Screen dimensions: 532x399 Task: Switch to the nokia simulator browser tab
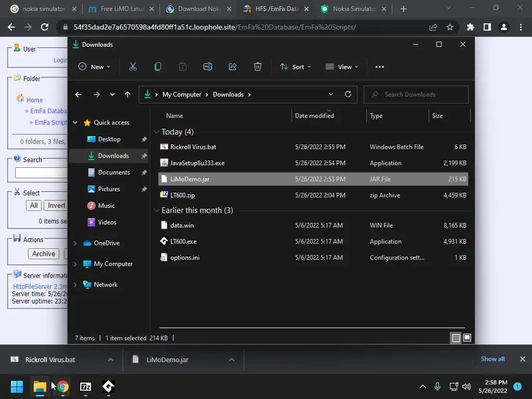[x=44, y=9]
